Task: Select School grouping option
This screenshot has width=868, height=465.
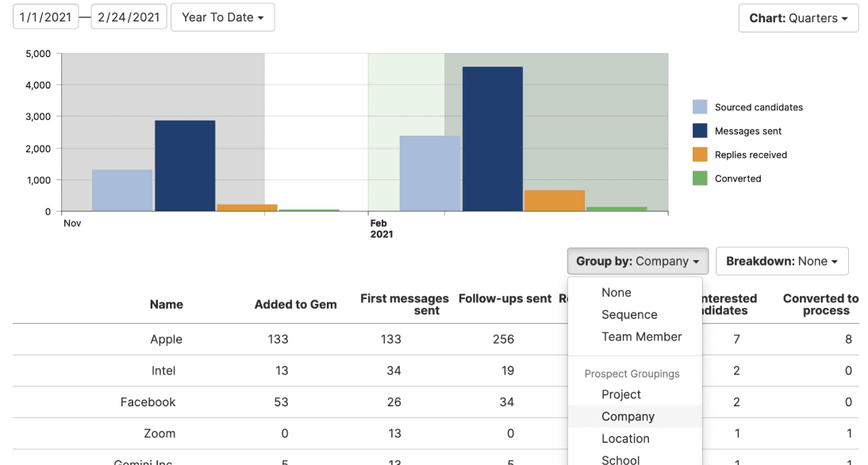Action: (620, 459)
